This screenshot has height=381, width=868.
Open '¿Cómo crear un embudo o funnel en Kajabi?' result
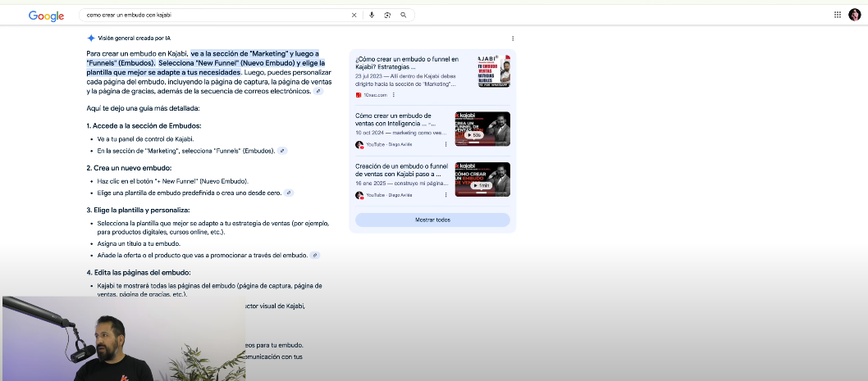point(407,62)
